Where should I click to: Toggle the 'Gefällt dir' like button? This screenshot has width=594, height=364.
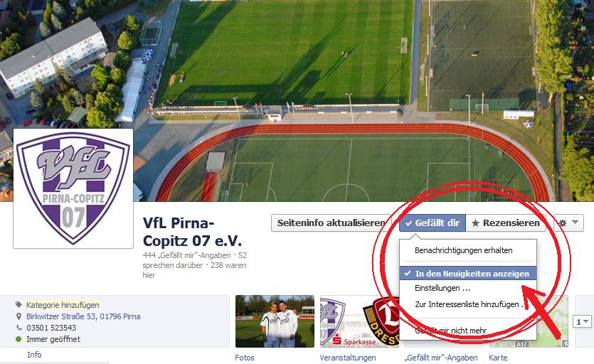pyautogui.click(x=433, y=223)
